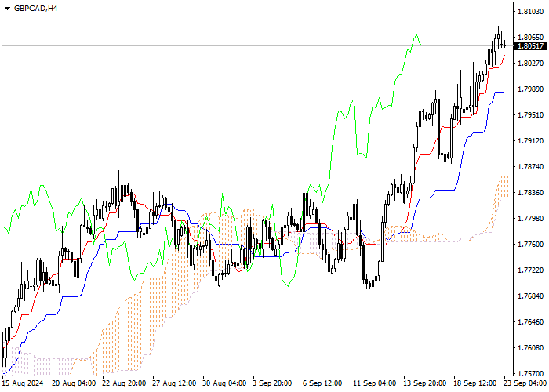Select time axis label 27 Aug 12:00
The width and height of the screenshot is (549, 392).
(x=174, y=383)
